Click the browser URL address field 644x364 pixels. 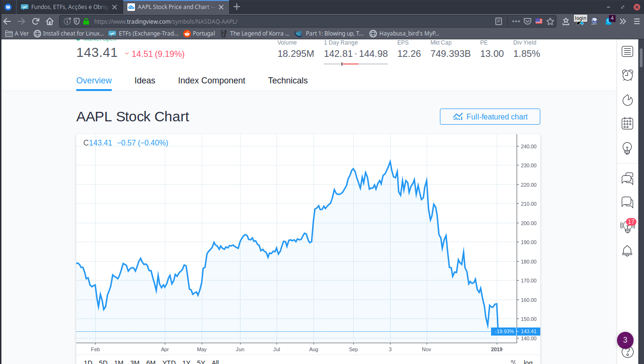284,21
